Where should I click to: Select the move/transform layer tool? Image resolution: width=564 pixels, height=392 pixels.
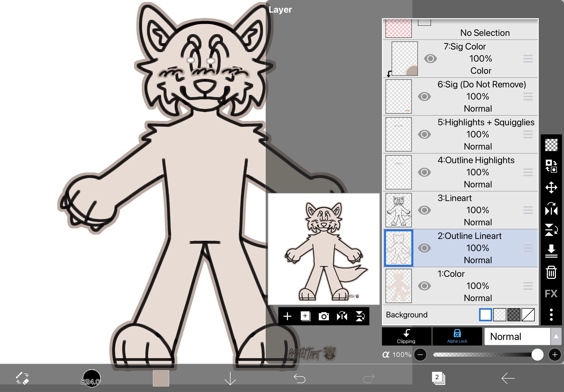(x=551, y=187)
